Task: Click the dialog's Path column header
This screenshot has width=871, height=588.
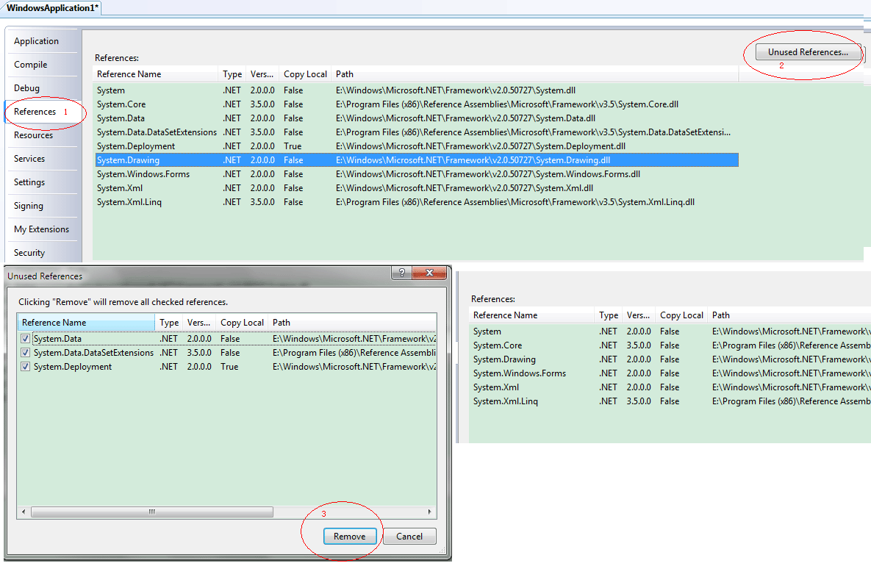Action: (352, 323)
